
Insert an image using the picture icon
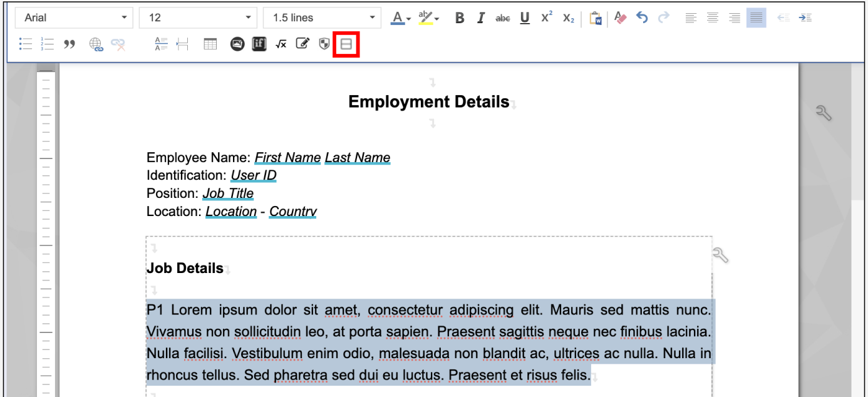(237, 44)
